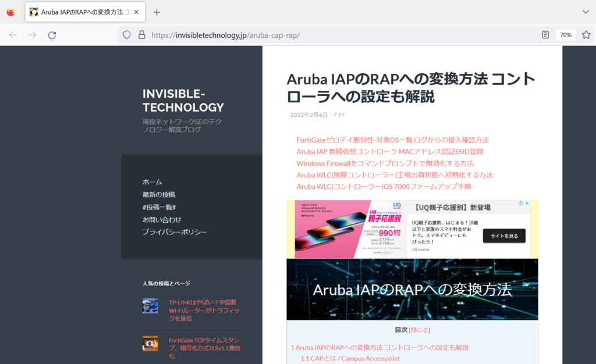Screen dimensions: 596x364
Task: Select the UQ mobile advertiser label
Action: [420, 250]
